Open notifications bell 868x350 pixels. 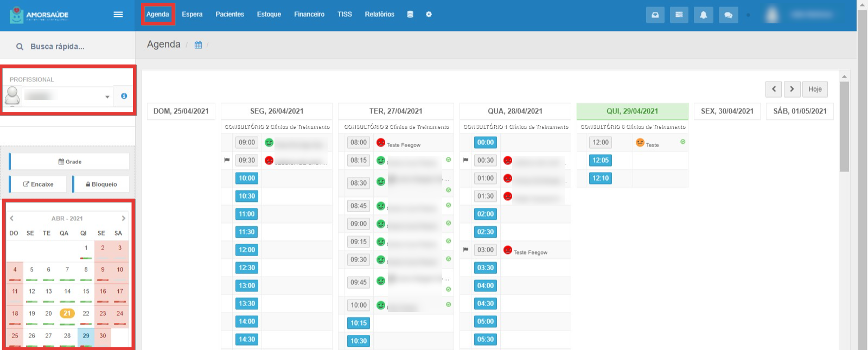tap(703, 15)
